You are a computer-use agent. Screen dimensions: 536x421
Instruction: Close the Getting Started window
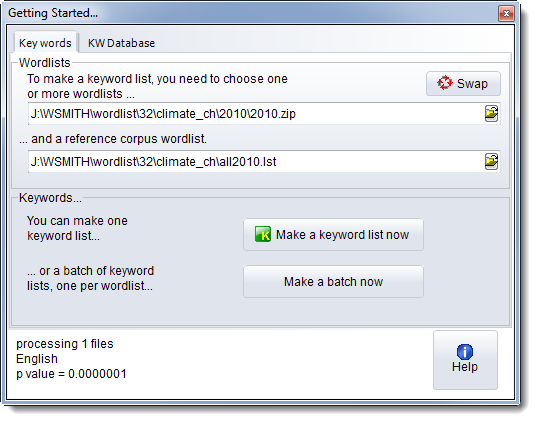click(506, 13)
